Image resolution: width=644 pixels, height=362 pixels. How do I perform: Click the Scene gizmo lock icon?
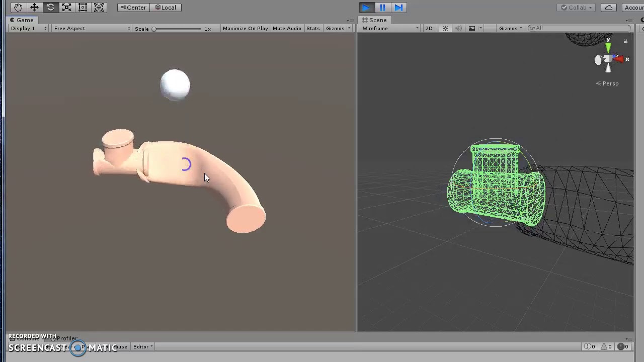pyautogui.click(x=625, y=41)
